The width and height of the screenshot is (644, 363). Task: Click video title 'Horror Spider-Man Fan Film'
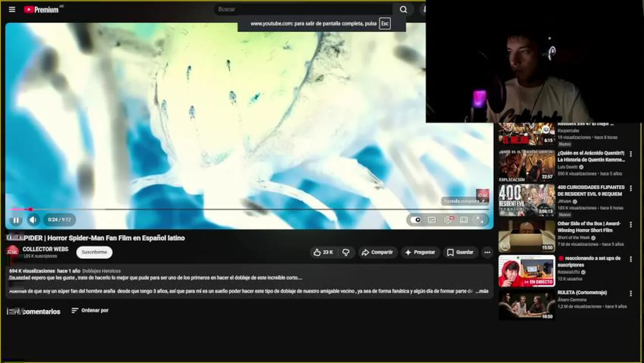click(x=95, y=238)
